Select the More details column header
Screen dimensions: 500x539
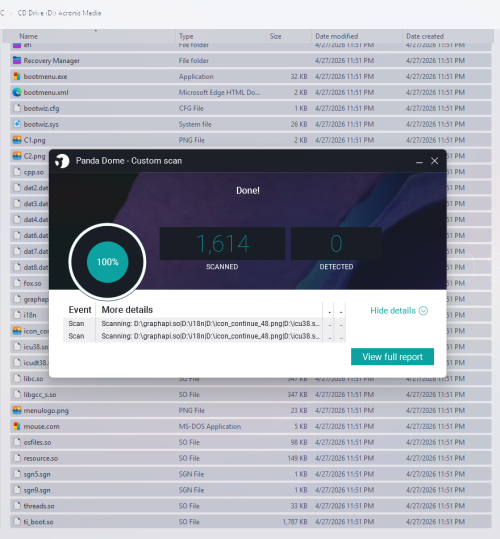127,310
